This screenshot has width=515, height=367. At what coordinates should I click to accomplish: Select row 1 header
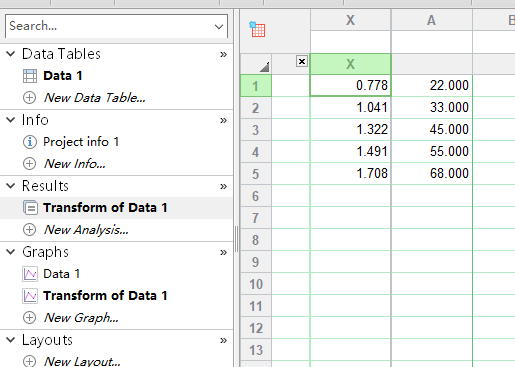256,86
